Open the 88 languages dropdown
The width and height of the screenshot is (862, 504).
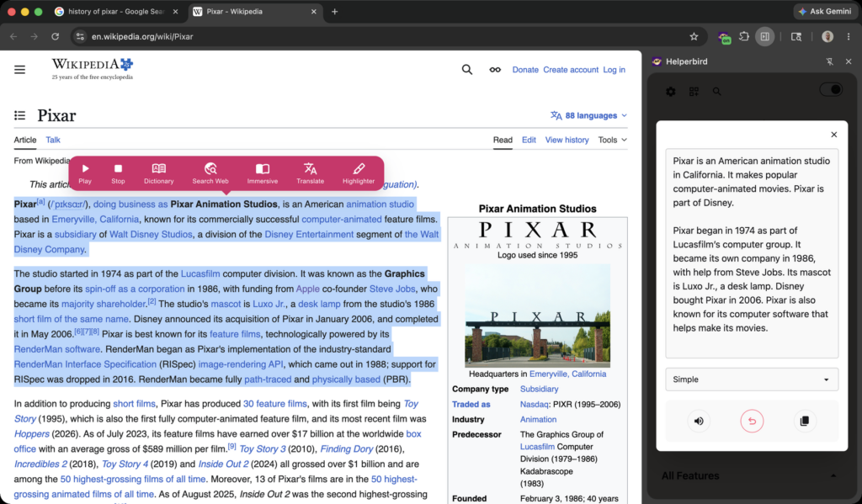click(588, 115)
